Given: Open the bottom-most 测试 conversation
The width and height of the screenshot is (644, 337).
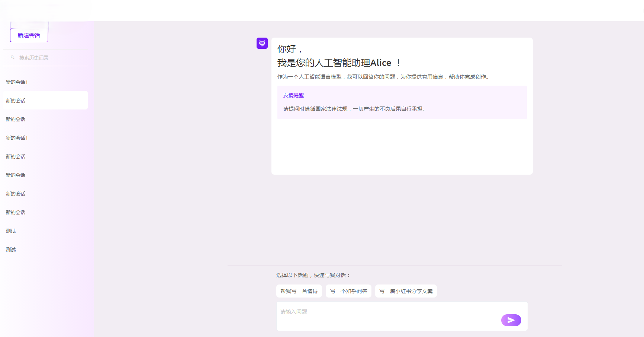Looking at the screenshot, I should (45, 249).
